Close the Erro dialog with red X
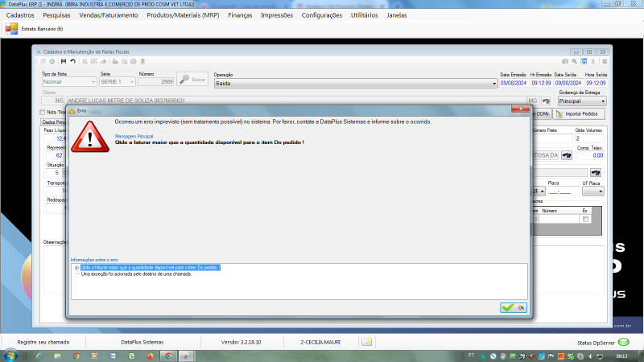The width and height of the screenshot is (644, 362). pos(520,109)
